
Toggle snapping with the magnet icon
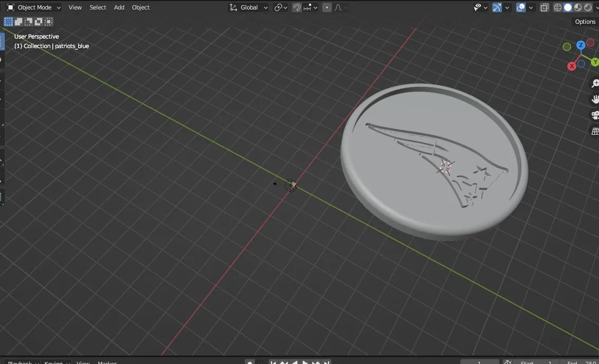[x=297, y=7]
